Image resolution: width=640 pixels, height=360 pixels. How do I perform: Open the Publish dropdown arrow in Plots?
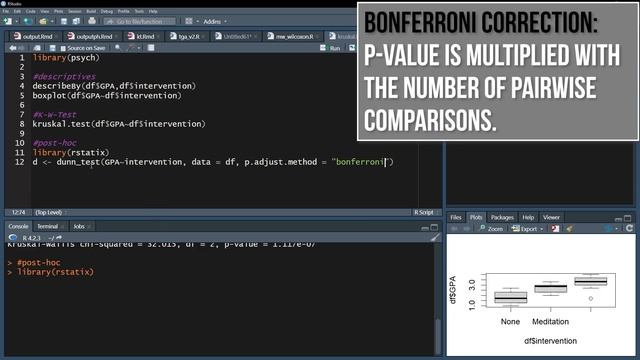click(x=617, y=229)
